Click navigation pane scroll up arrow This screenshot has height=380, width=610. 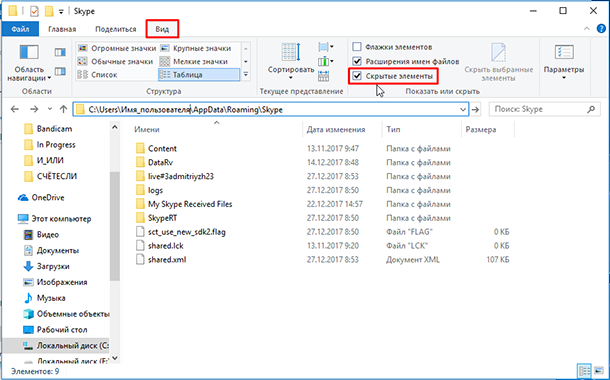pos(114,127)
